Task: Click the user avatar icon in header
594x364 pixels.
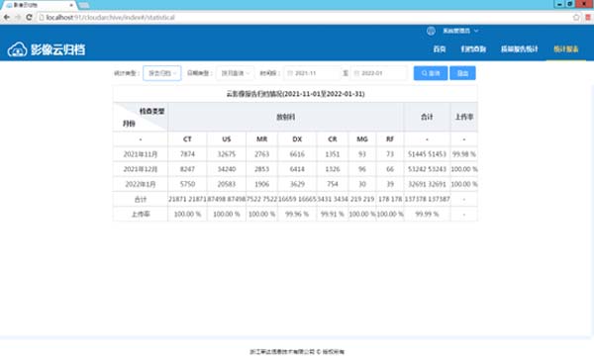Action: point(431,31)
